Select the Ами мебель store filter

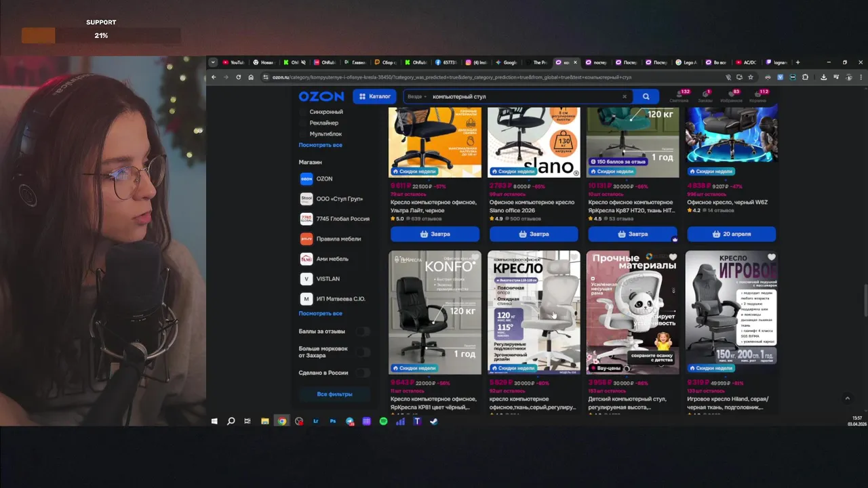[324, 259]
